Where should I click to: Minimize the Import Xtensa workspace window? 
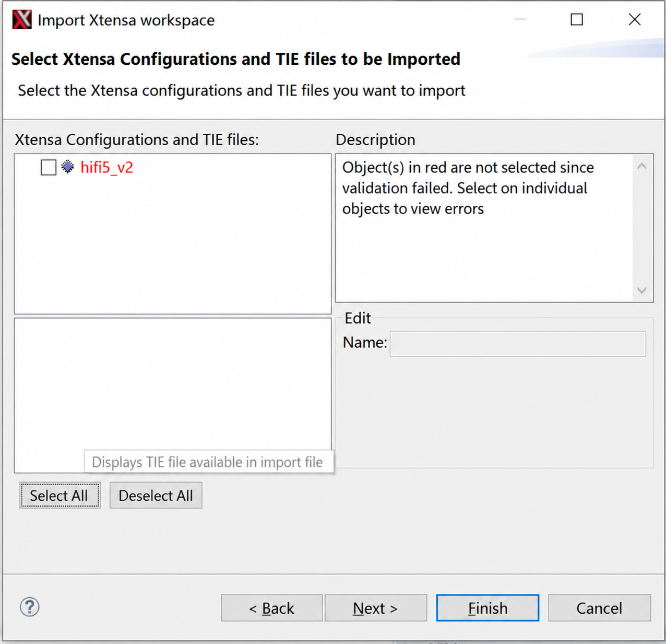coord(520,20)
